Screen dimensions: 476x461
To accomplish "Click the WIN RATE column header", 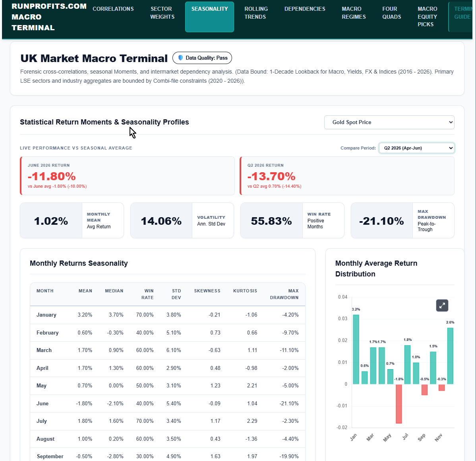I will [x=147, y=294].
